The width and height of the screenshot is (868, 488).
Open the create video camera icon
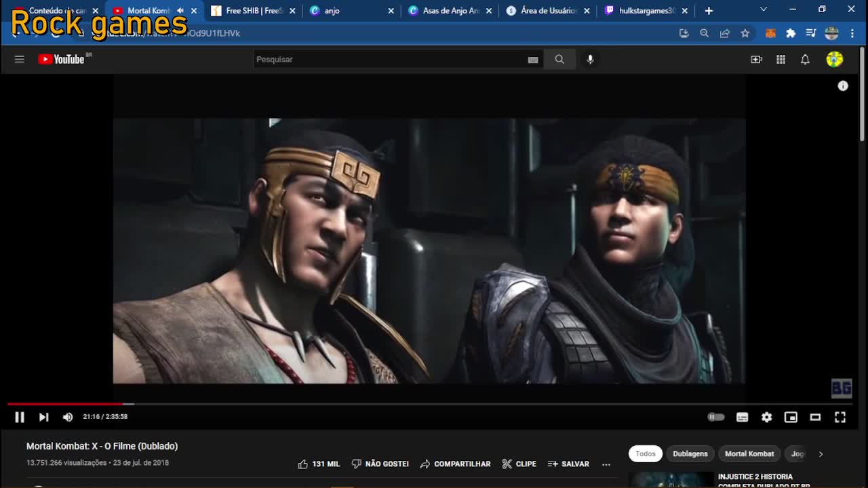pos(757,60)
